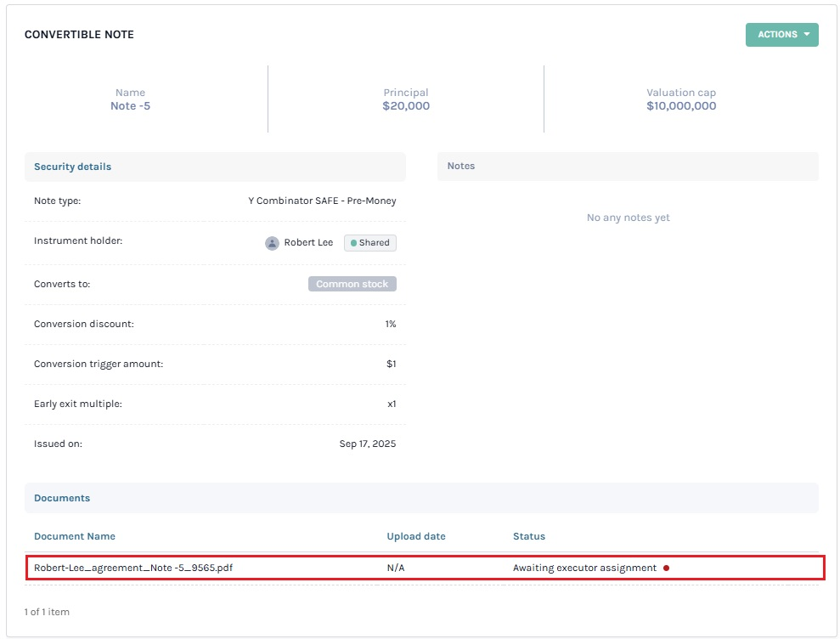Click the Awaiting executor assignment status text
840x639 pixels.
[584, 568]
